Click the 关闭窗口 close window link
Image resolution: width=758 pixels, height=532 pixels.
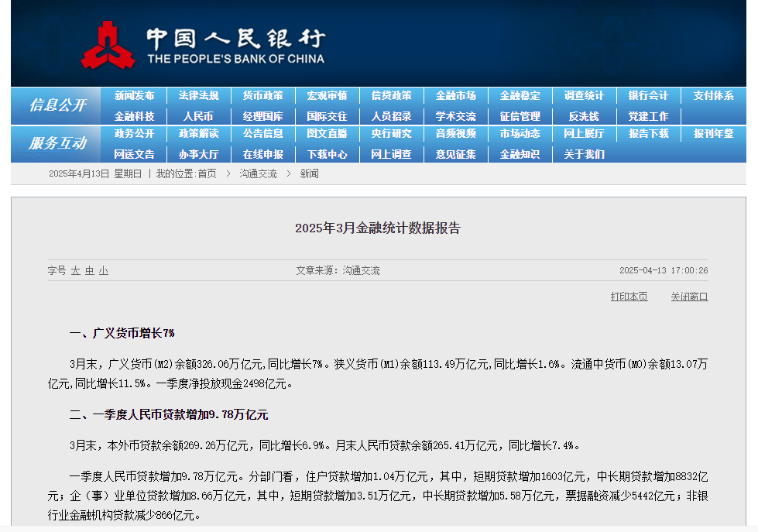coord(689,297)
